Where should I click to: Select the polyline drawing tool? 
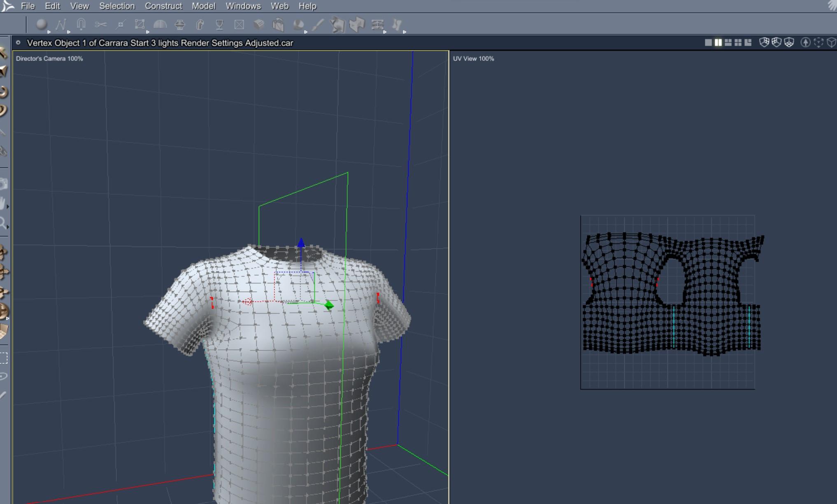61,25
